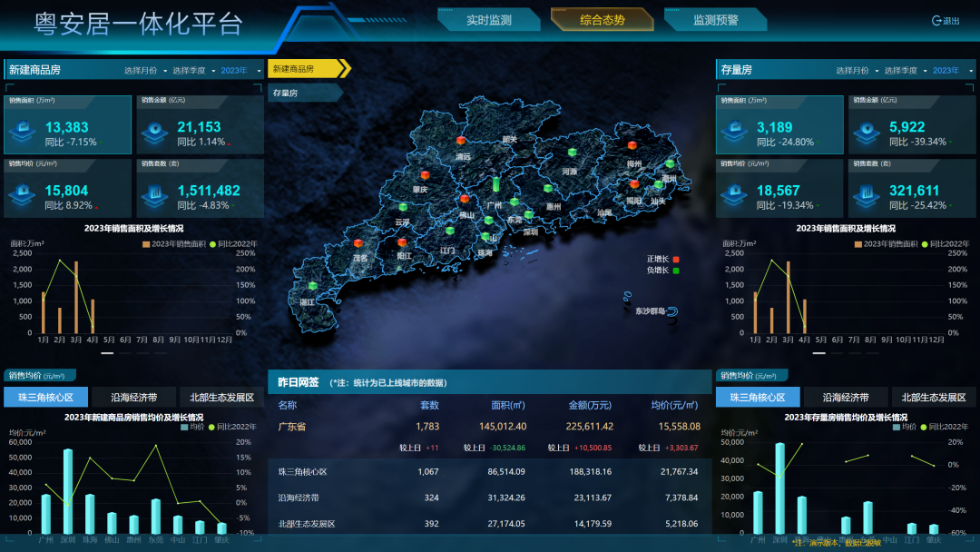This screenshot has width=980, height=552.
Task: Click the red cube marker above 梅州
Action: [x=632, y=145]
